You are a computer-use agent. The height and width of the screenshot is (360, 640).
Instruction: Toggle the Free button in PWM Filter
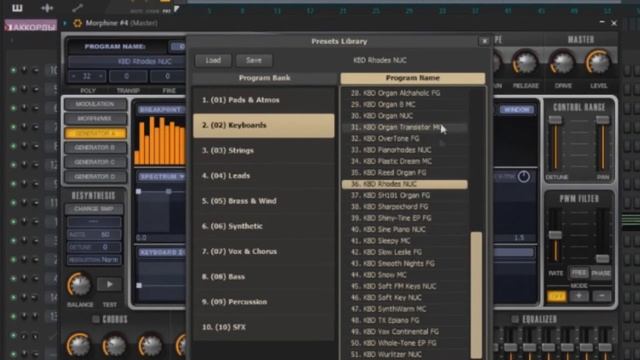pyautogui.click(x=578, y=273)
